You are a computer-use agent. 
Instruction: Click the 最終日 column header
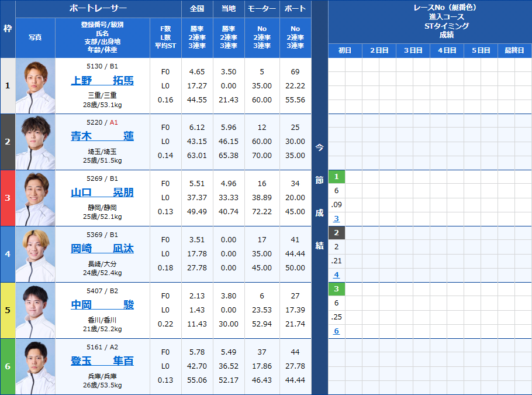tap(514, 50)
